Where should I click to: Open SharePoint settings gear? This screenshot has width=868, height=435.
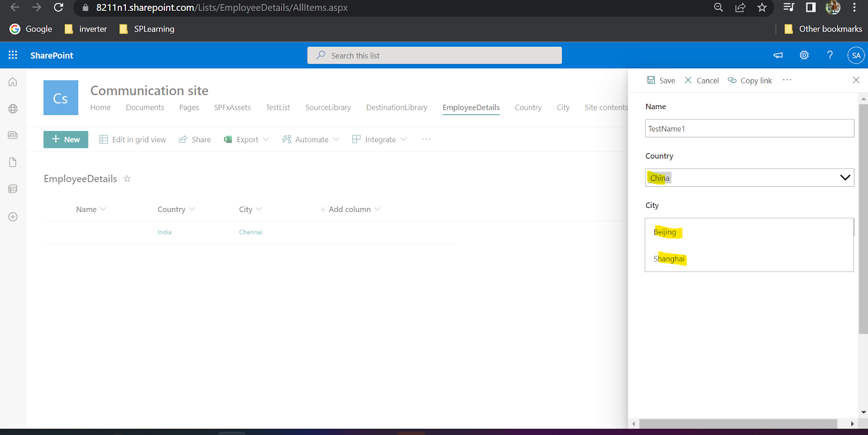[804, 55]
